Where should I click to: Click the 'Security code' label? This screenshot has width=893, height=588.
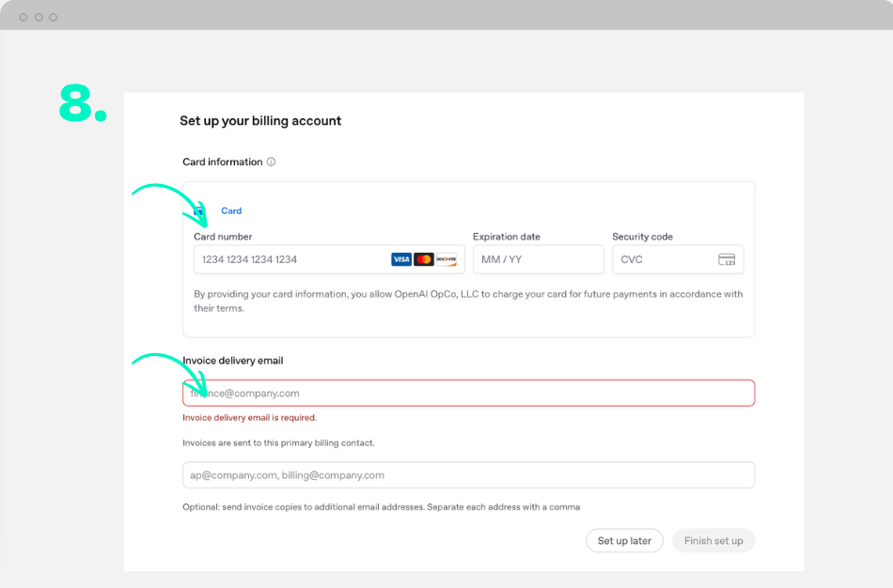642,236
